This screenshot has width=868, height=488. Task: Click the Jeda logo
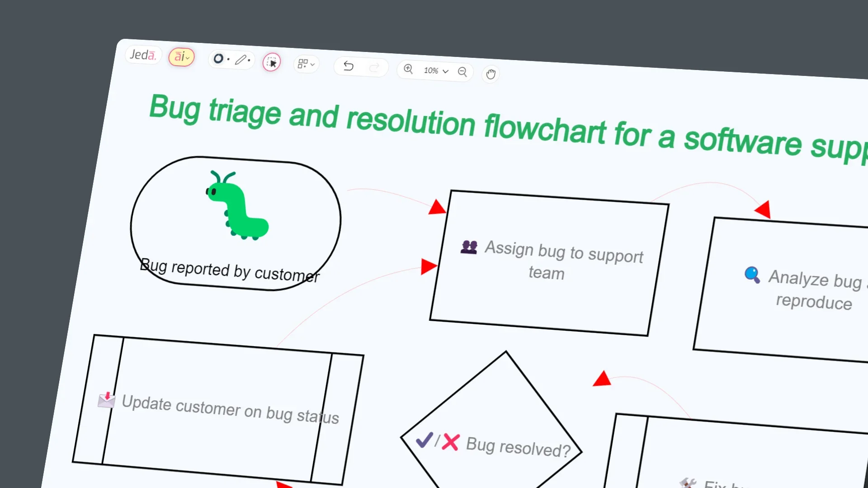tap(143, 55)
